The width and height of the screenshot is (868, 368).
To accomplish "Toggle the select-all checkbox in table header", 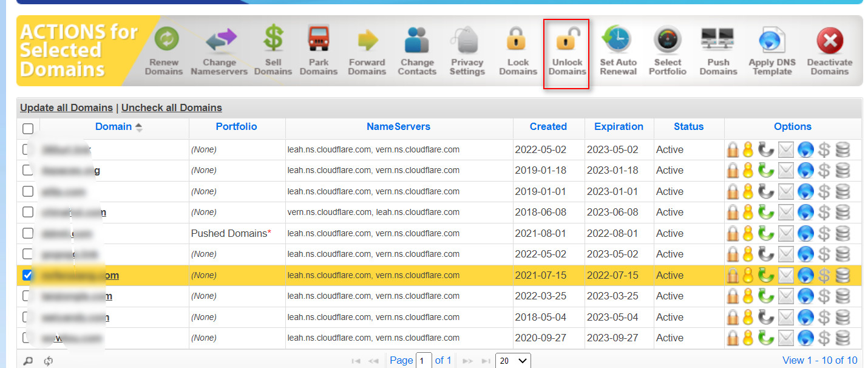I will pyautogui.click(x=28, y=129).
